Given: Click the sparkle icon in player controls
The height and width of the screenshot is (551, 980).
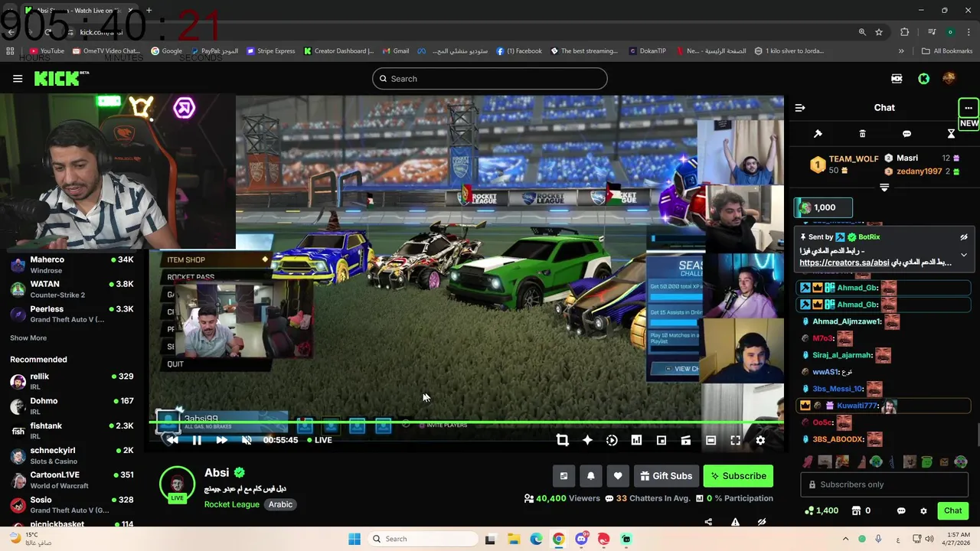Looking at the screenshot, I should 587,440.
